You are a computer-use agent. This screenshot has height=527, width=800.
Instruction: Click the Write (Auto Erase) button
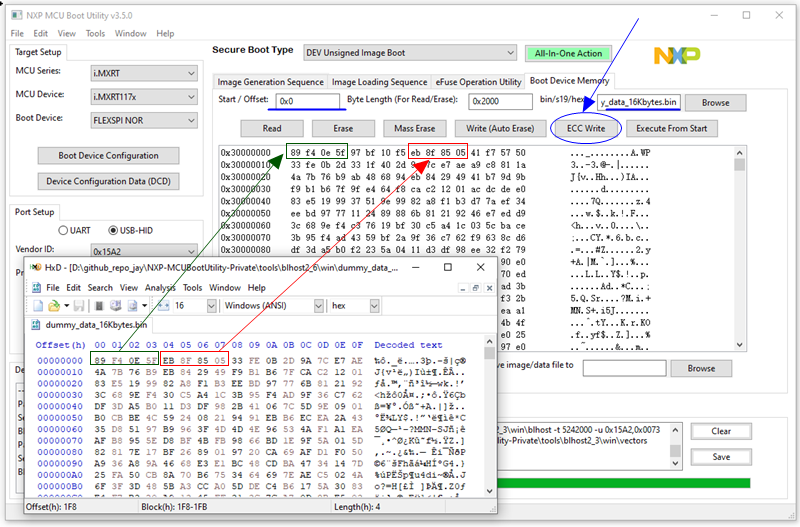pyautogui.click(x=500, y=129)
